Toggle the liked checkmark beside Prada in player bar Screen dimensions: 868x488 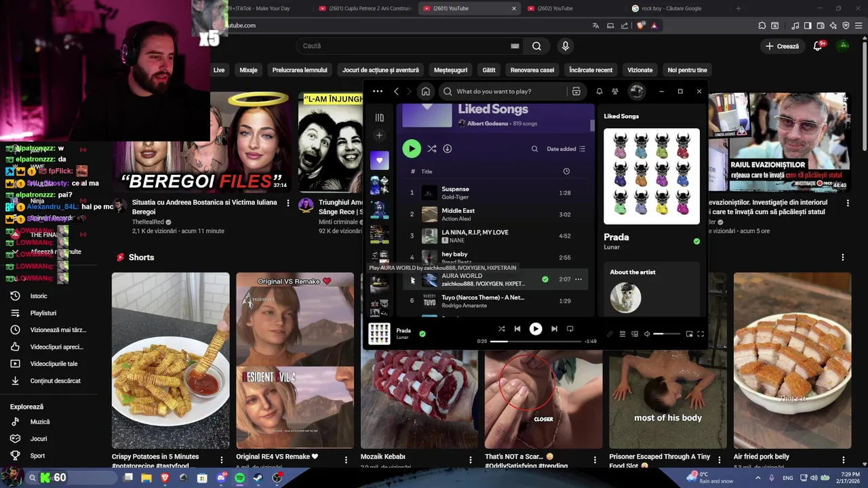(422, 334)
